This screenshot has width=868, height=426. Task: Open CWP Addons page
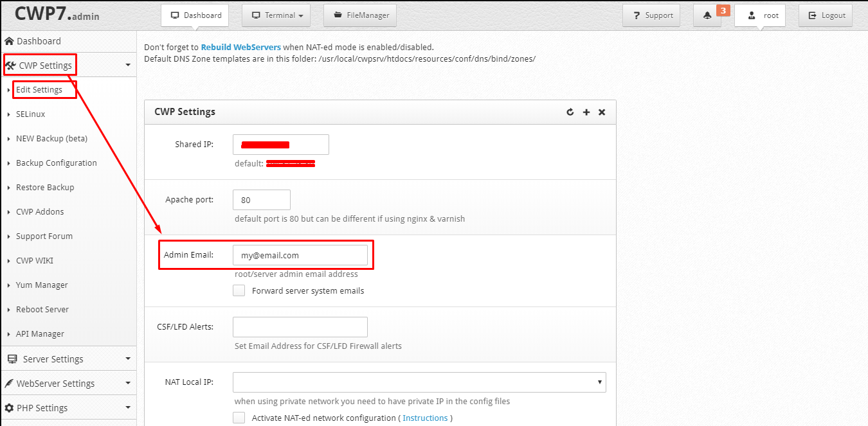tap(40, 212)
